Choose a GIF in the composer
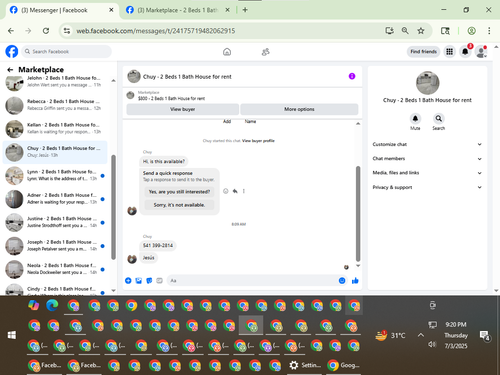 159,281
